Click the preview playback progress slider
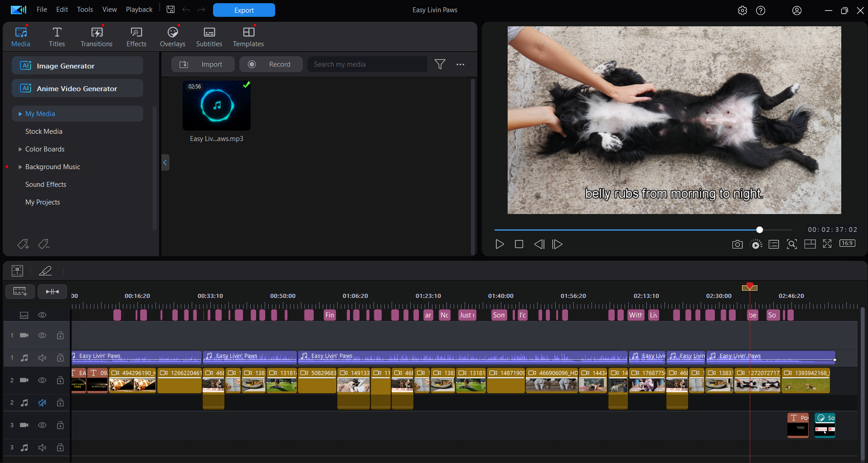The image size is (868, 463). tap(635, 230)
